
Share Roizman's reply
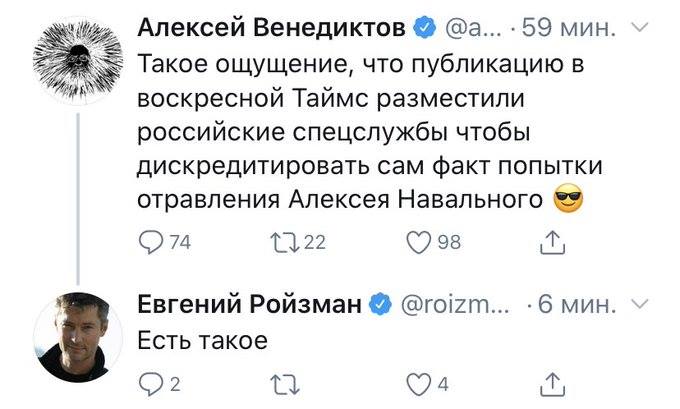click(552, 381)
